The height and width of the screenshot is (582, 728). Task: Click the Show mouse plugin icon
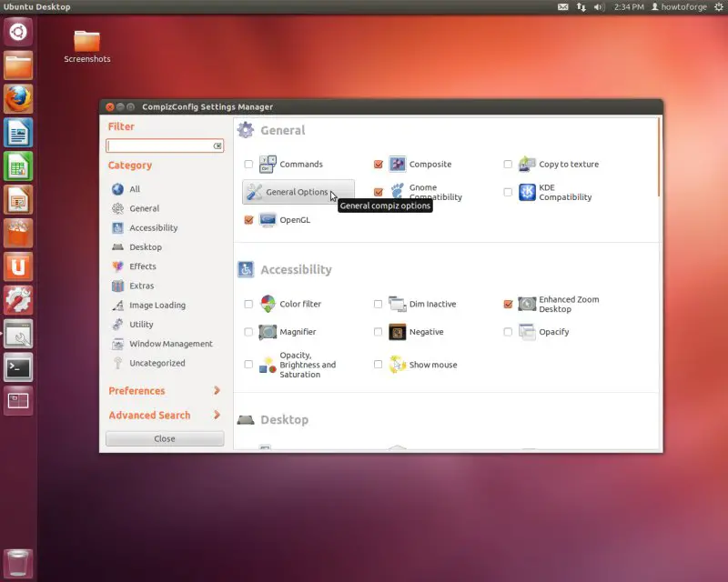click(398, 365)
